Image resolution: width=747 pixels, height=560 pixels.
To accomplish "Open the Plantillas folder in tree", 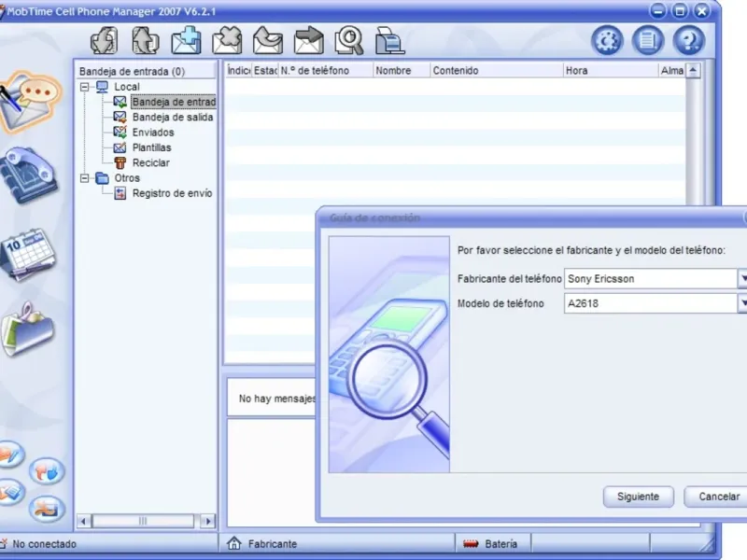I will tap(151, 147).
